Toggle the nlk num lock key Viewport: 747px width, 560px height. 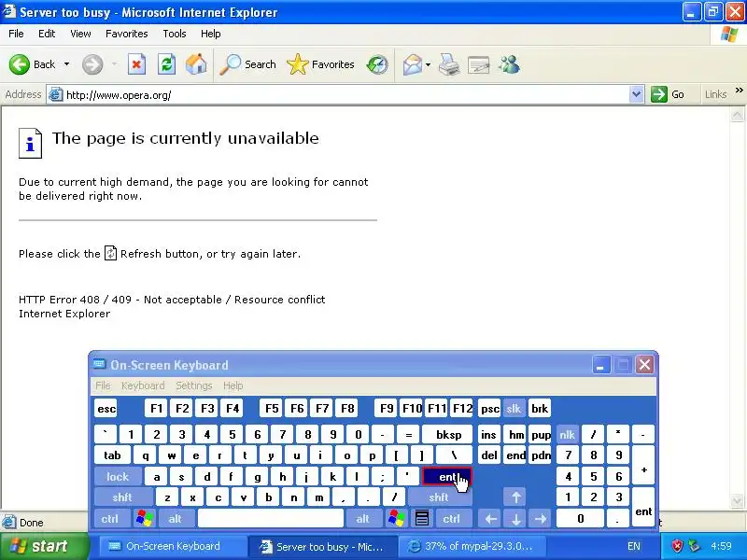pyautogui.click(x=567, y=435)
